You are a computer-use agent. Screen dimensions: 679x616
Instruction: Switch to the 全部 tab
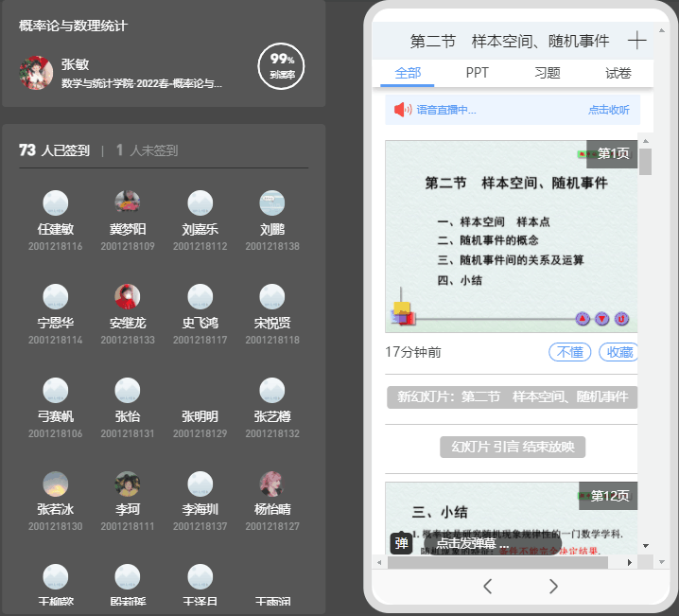coord(408,73)
